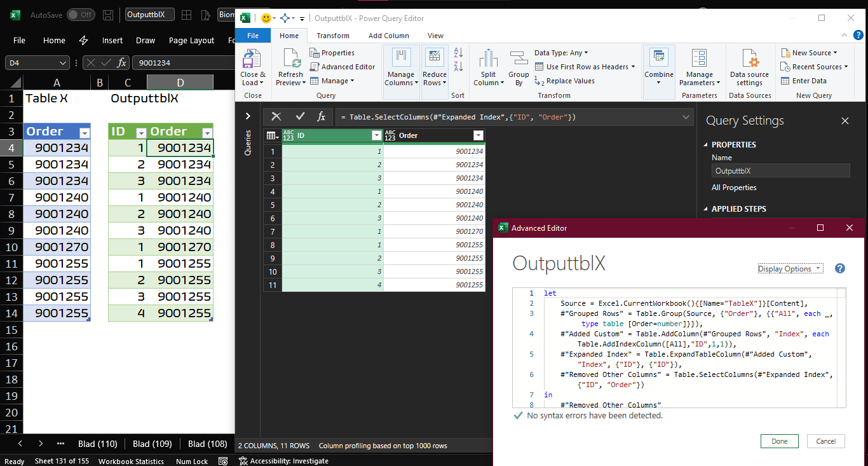Click the Split Column icon
The image size is (868, 466).
(x=488, y=59)
